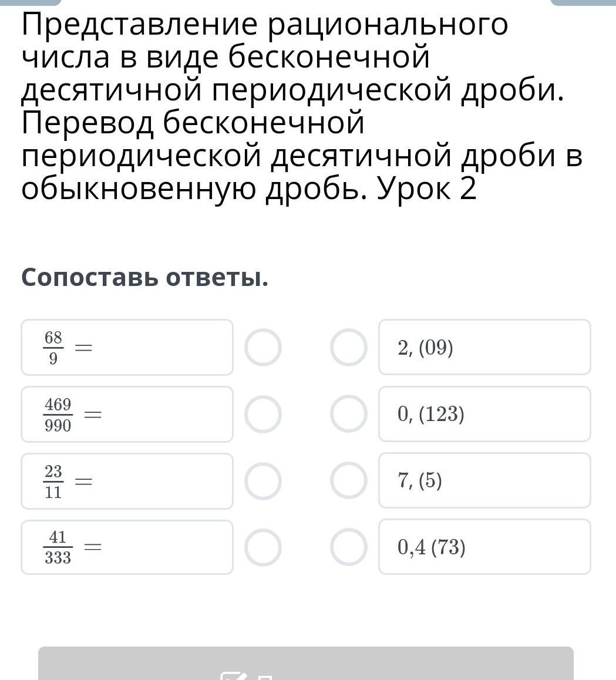Click the gray check answer button
This screenshot has height=680, width=616.
[306, 664]
